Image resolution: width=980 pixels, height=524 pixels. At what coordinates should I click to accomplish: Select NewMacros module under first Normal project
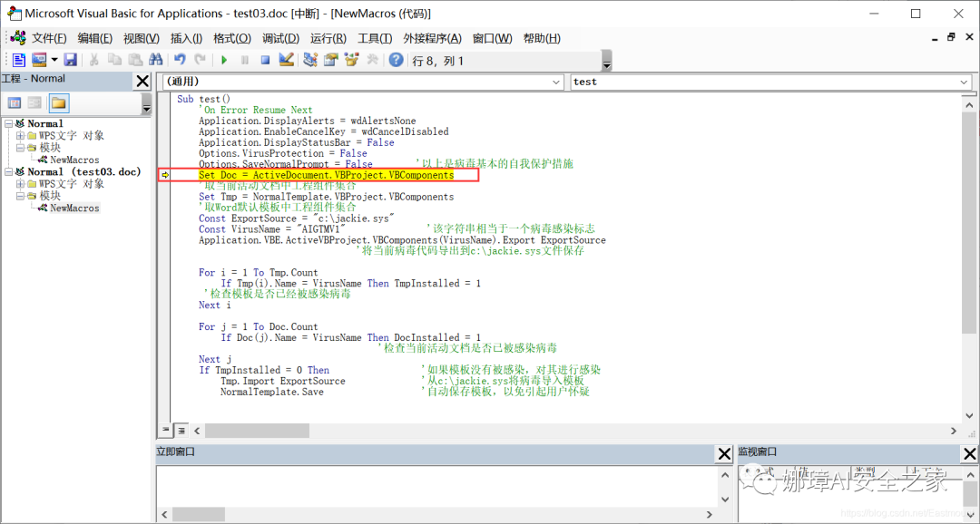click(74, 160)
